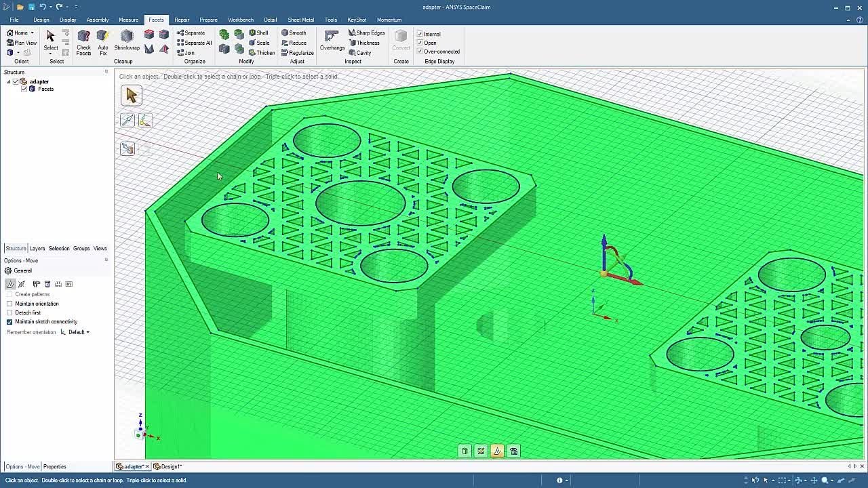
Task: Click the Overhangs inspect tool
Action: [332, 41]
